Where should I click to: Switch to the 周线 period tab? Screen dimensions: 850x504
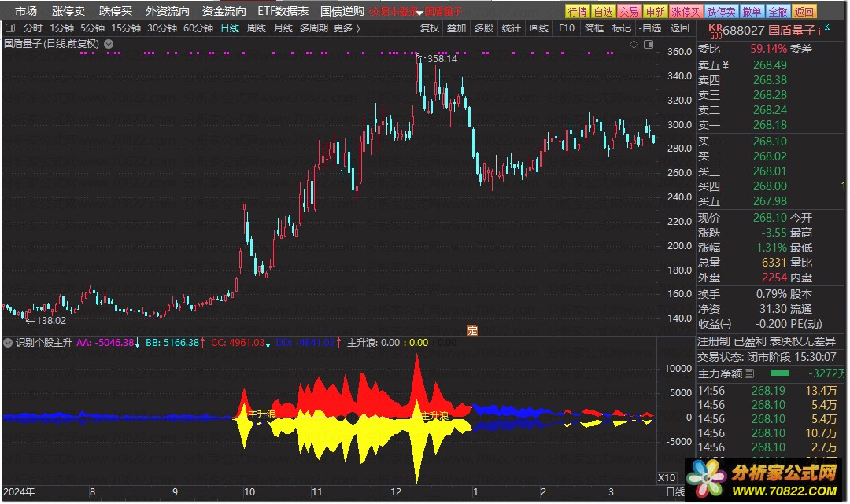(x=257, y=28)
